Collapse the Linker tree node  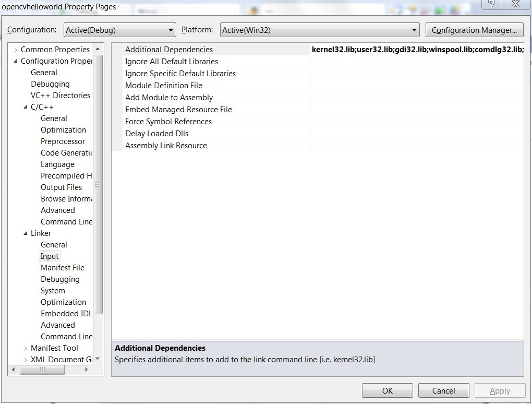(x=25, y=233)
